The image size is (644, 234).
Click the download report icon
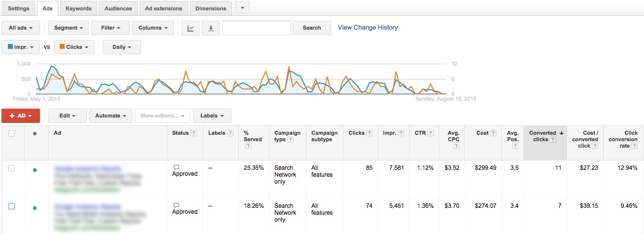211,28
